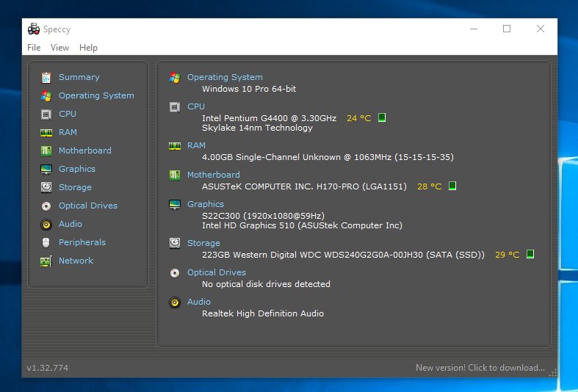Select the RAM stick icon in sidebar
The width and height of the screenshot is (578, 392).
[x=46, y=132]
